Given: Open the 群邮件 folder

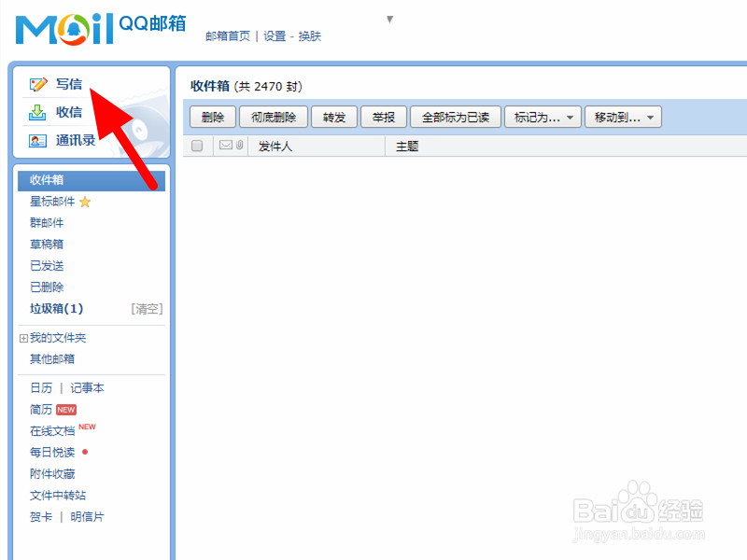Looking at the screenshot, I should point(47,223).
